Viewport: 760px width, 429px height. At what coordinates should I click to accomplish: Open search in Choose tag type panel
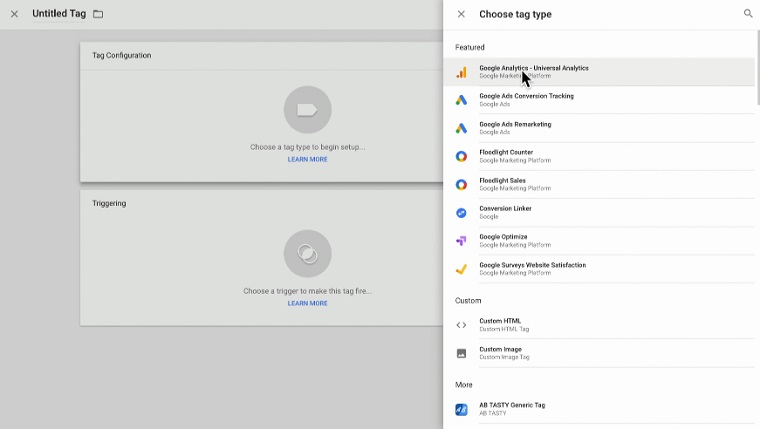[x=747, y=14]
